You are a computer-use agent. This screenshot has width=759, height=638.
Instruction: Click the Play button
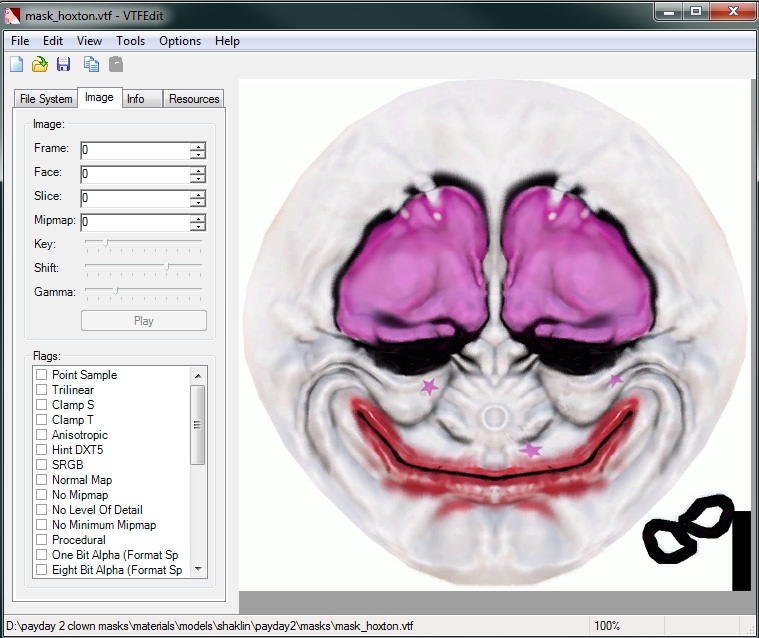click(x=144, y=321)
